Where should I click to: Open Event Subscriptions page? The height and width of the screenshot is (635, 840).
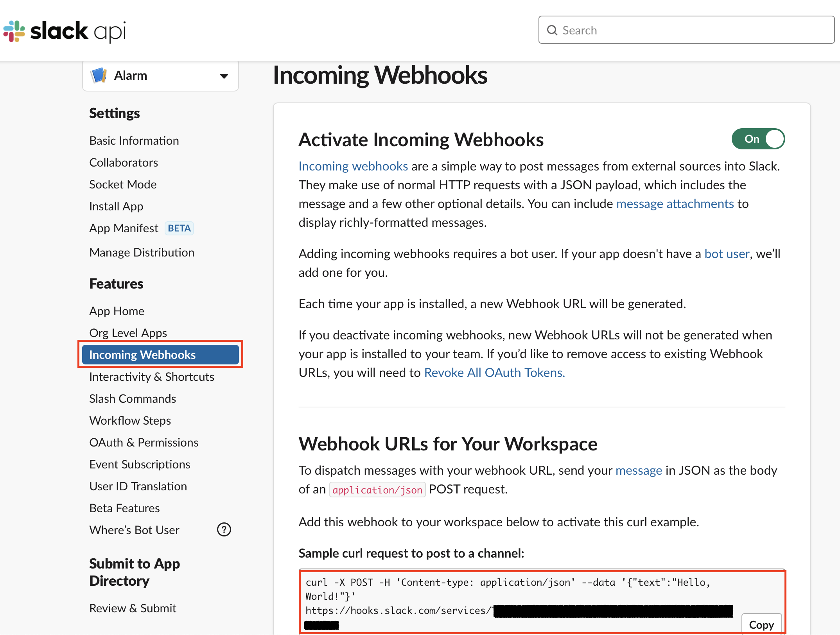pyautogui.click(x=140, y=464)
